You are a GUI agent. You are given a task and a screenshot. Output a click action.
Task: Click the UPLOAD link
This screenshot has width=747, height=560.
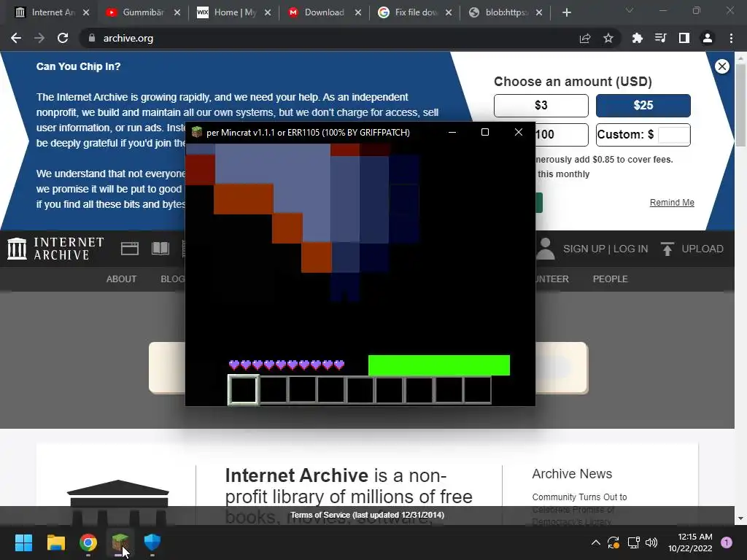pos(703,249)
